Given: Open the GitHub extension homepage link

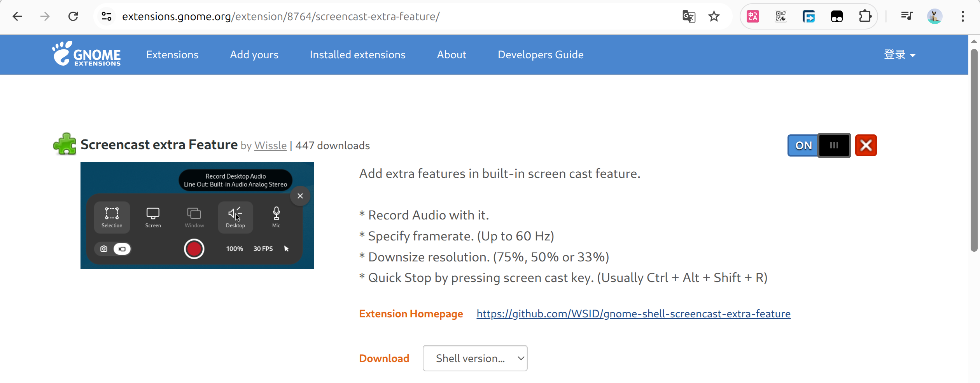Looking at the screenshot, I should pos(633,314).
